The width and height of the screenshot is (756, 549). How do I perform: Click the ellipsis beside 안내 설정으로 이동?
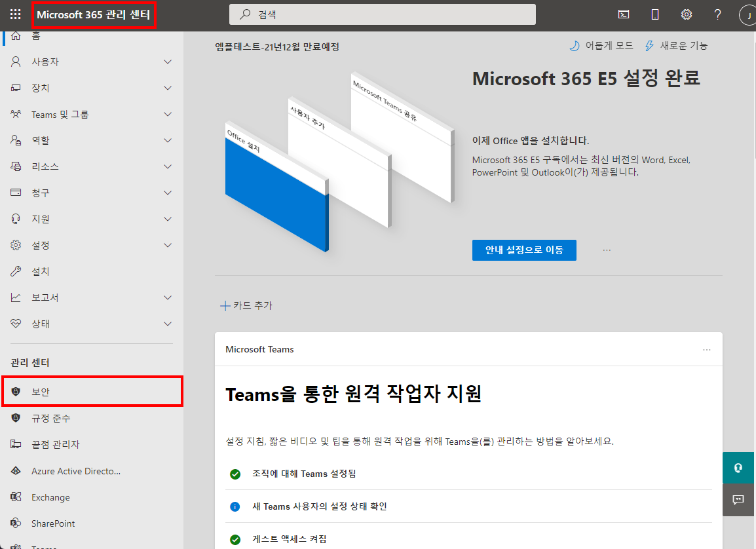point(607,250)
